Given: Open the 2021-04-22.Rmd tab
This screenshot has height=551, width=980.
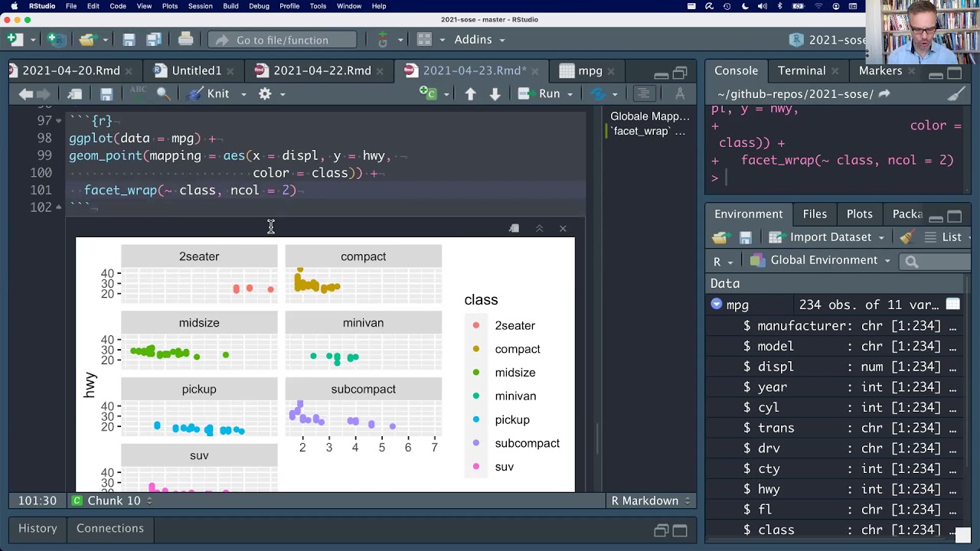Looking at the screenshot, I should pyautogui.click(x=322, y=70).
